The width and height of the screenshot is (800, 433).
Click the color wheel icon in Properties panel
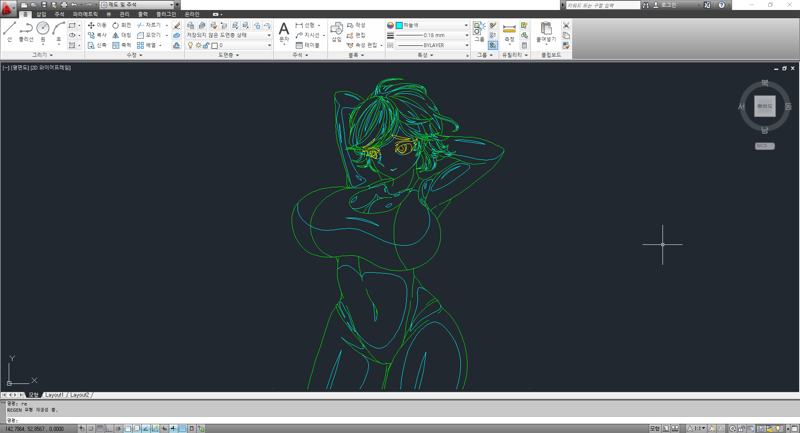(390, 25)
